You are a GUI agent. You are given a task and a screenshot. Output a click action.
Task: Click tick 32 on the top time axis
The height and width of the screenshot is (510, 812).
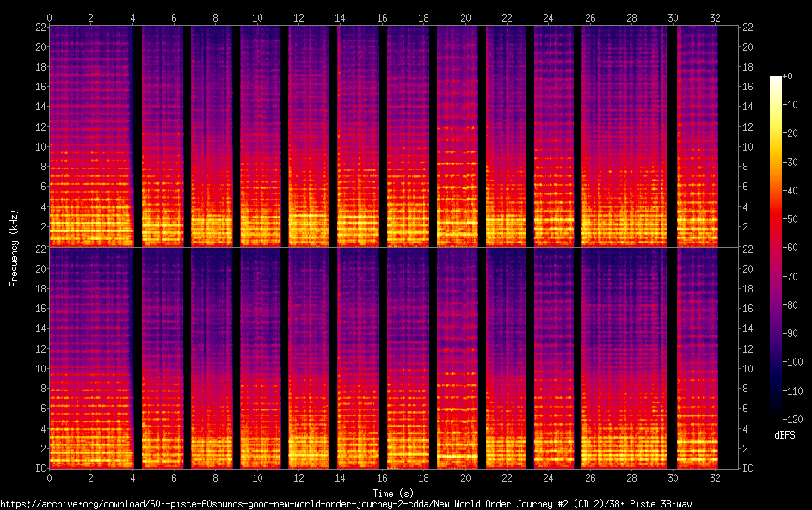tap(715, 17)
